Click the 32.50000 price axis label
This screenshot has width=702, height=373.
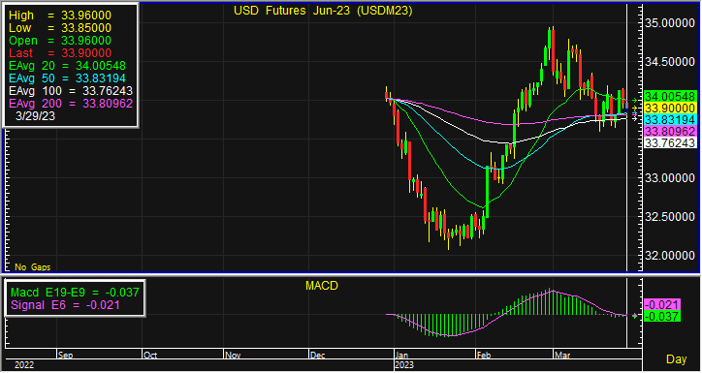click(670, 217)
